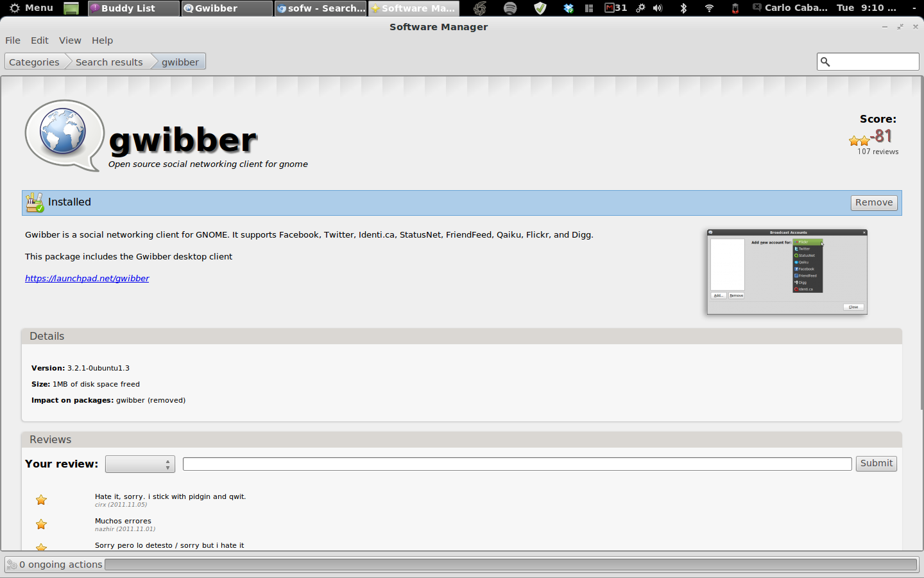Image resolution: width=924 pixels, height=578 pixels.
Task: Open the Menu launcher in the panel
Action: [31, 8]
